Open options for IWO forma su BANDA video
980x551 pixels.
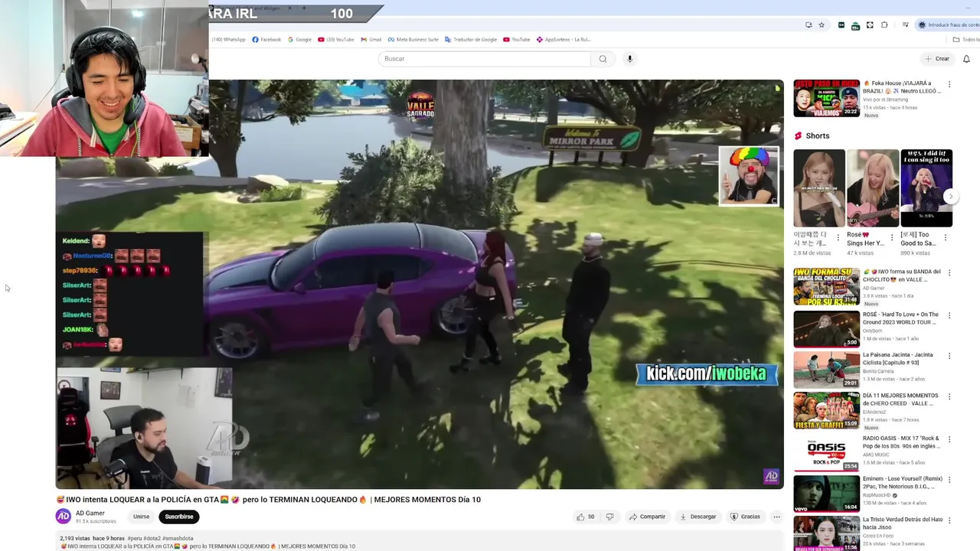click(x=949, y=272)
